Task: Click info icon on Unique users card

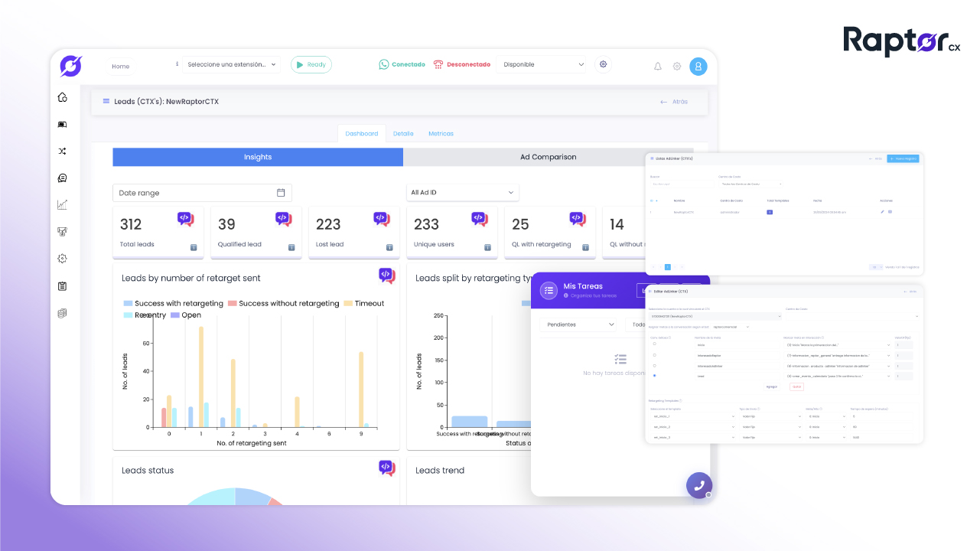Action: coord(488,247)
